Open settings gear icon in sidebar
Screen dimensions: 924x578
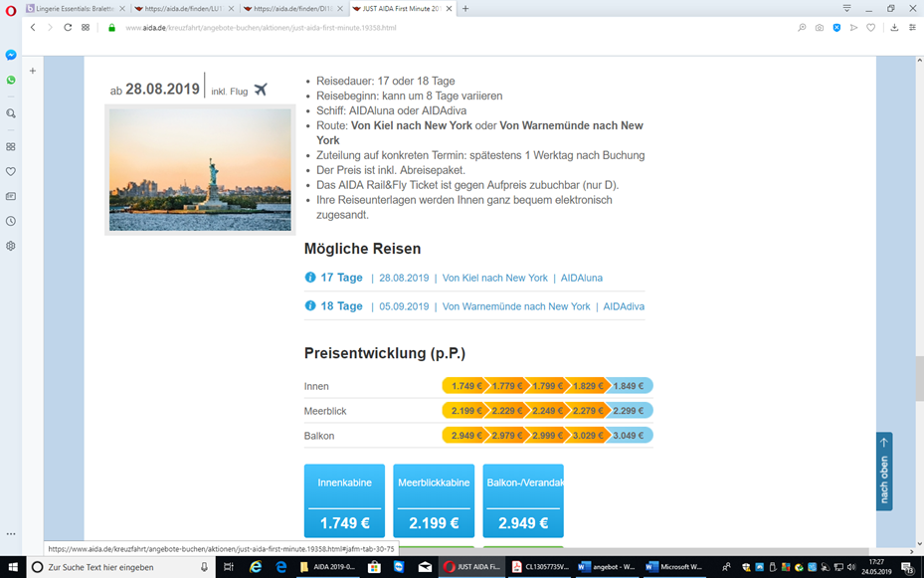click(11, 246)
